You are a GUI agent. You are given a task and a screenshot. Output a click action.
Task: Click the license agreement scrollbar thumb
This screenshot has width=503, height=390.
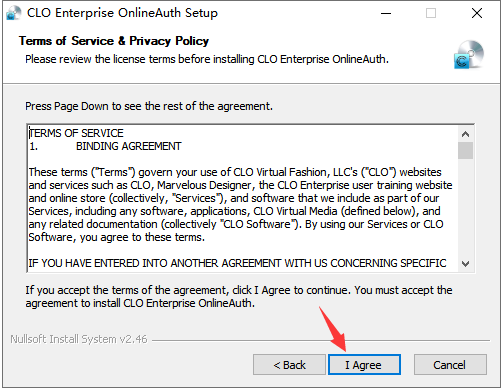[x=465, y=150]
